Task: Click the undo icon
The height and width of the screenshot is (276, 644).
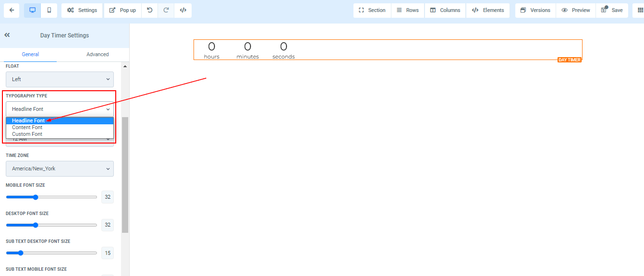Action: (150, 10)
